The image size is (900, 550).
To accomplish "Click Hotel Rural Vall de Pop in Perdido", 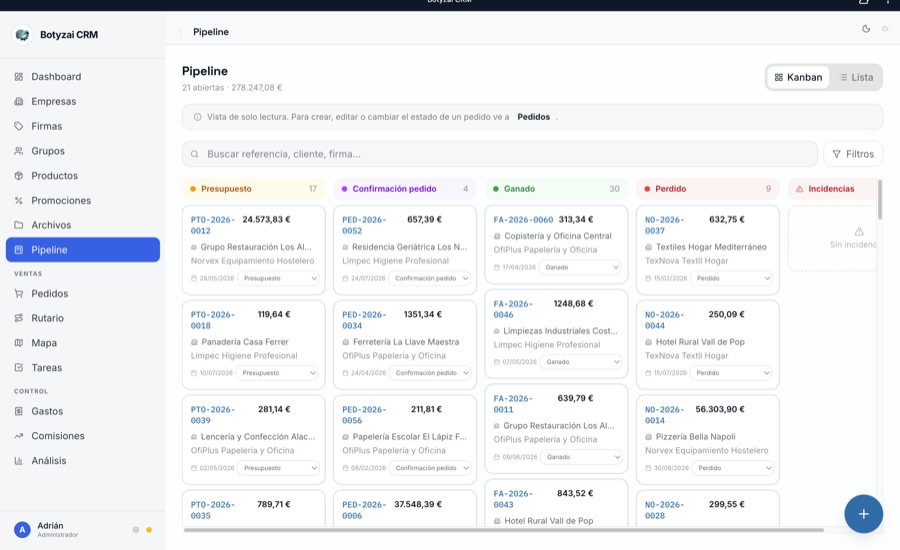I will (x=700, y=342).
